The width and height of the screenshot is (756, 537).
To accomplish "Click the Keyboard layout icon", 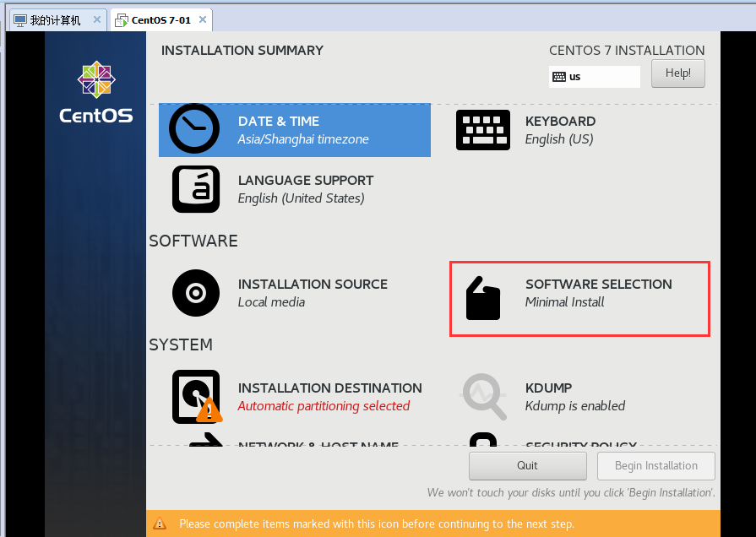I will point(483,130).
